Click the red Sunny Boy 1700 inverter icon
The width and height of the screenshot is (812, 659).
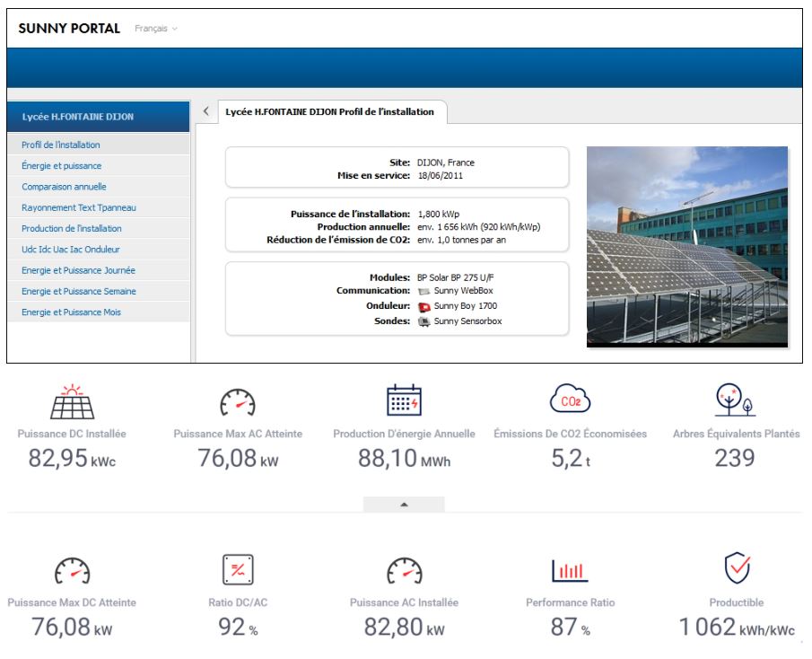424,307
